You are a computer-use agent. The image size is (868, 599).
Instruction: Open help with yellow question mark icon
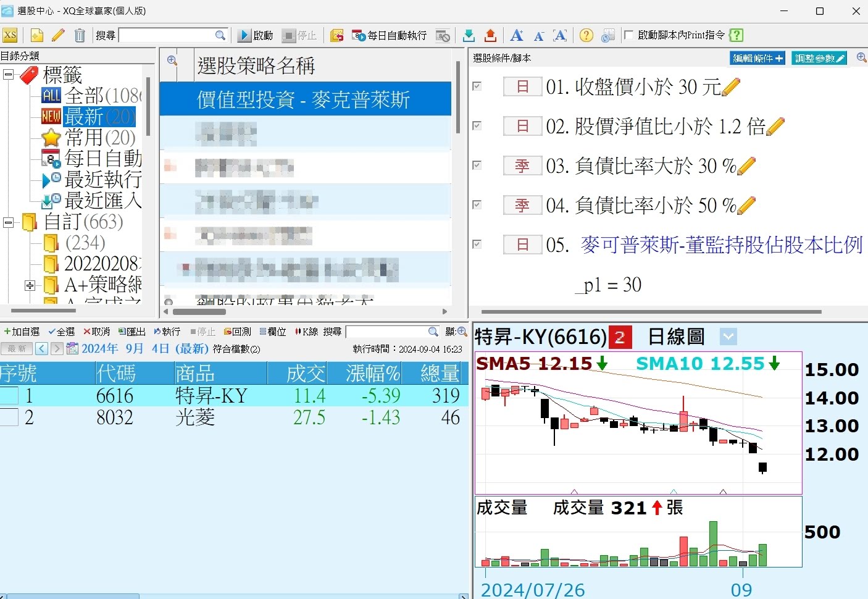coord(586,35)
